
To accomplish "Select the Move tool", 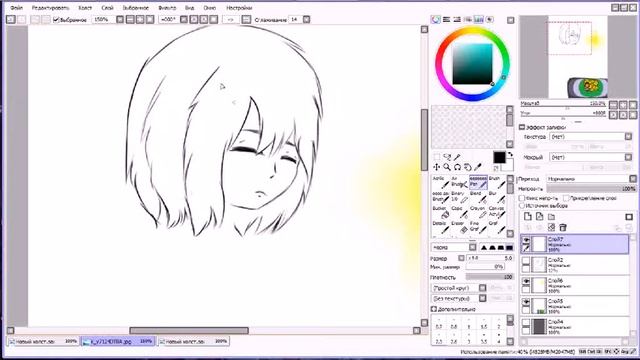I will [436, 167].
